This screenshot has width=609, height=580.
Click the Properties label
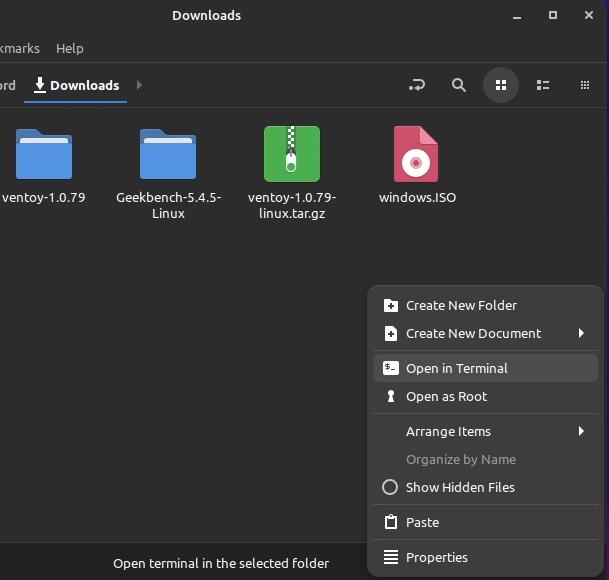pyautogui.click(x=437, y=557)
